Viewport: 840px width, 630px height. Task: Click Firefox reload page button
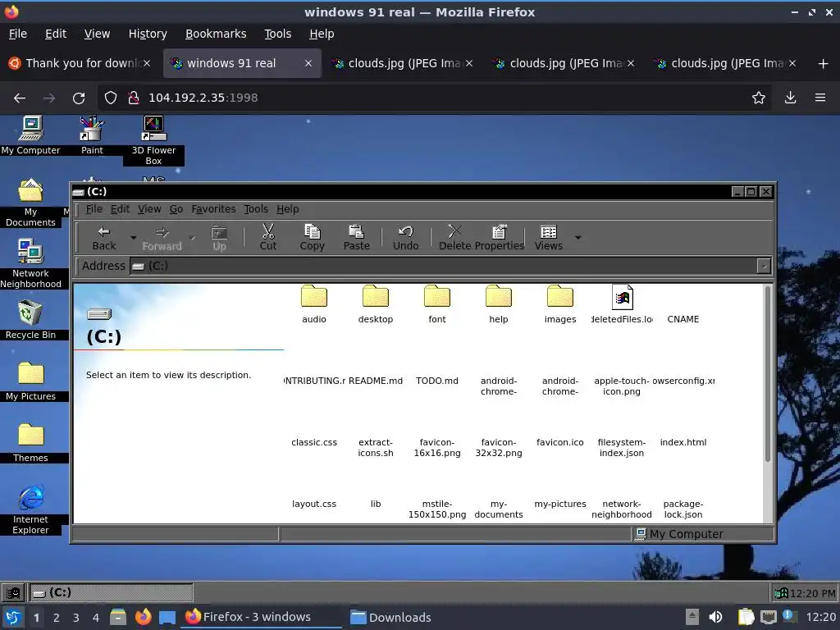[79, 98]
